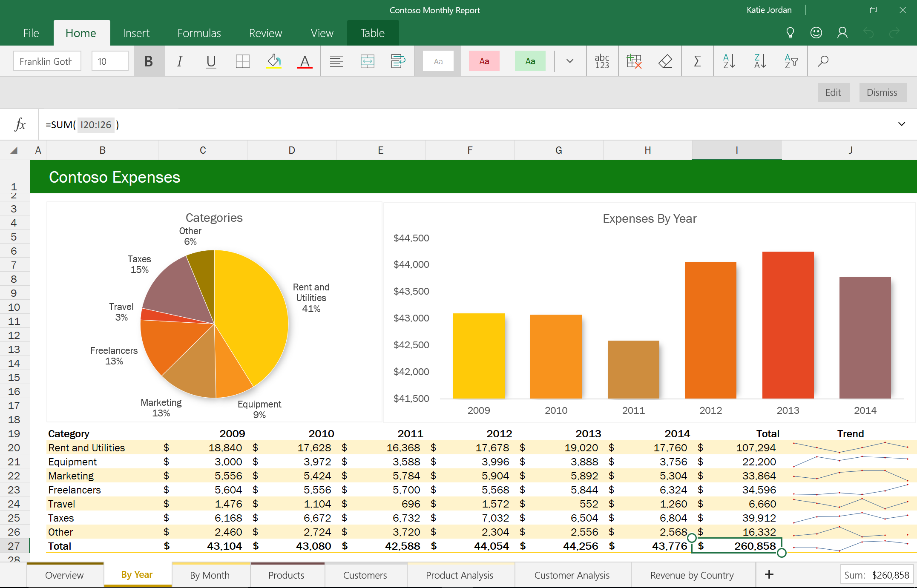Screen dimensions: 917x588
Task: Click the Sort and Filter icon
Action: pos(791,61)
